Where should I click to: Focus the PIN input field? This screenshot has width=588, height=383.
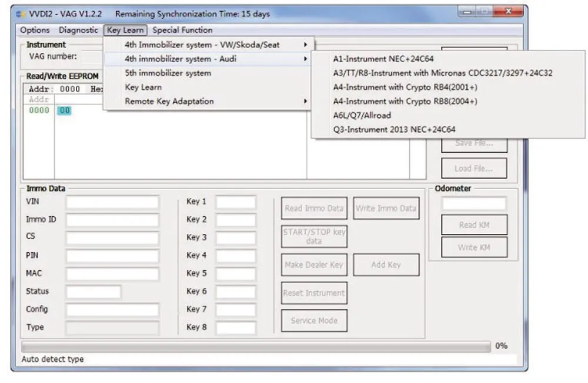[x=112, y=256]
